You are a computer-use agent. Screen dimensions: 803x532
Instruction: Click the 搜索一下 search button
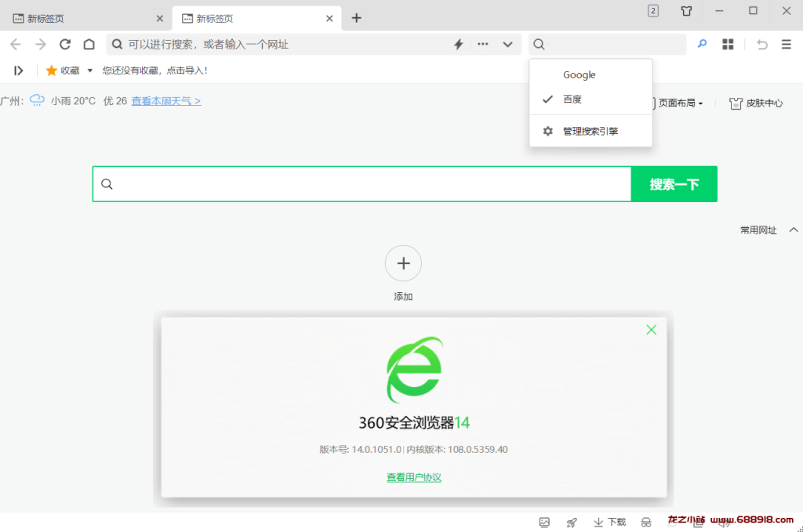pyautogui.click(x=674, y=184)
